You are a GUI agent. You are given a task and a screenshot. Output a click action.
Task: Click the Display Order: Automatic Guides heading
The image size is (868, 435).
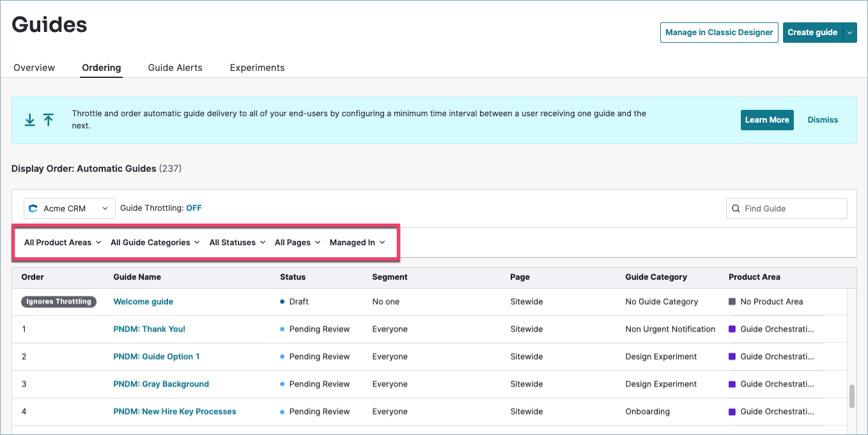tap(84, 169)
